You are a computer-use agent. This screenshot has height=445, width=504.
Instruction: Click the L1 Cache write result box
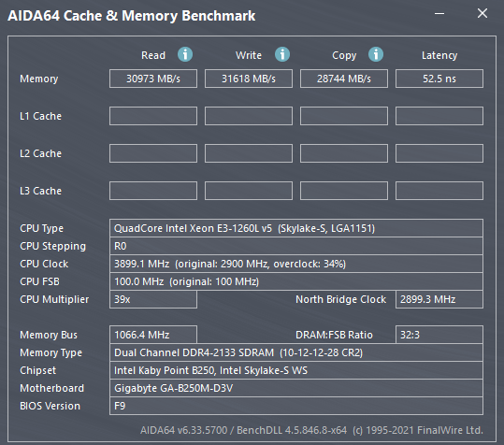coord(249,116)
